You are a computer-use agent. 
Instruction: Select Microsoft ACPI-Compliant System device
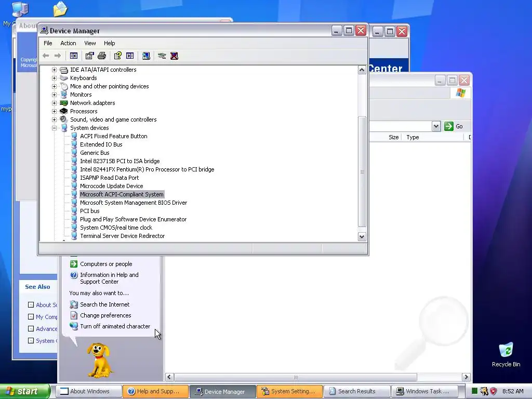pyautogui.click(x=122, y=194)
